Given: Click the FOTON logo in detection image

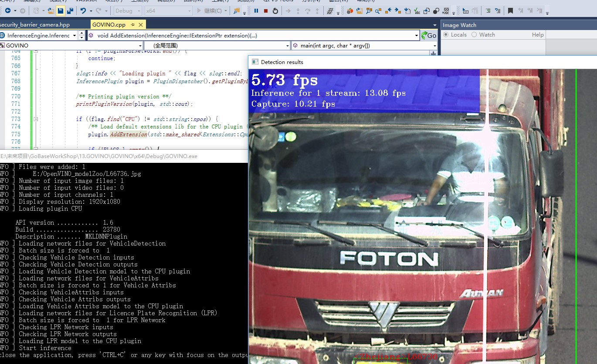Looking at the screenshot, I should [x=389, y=259].
